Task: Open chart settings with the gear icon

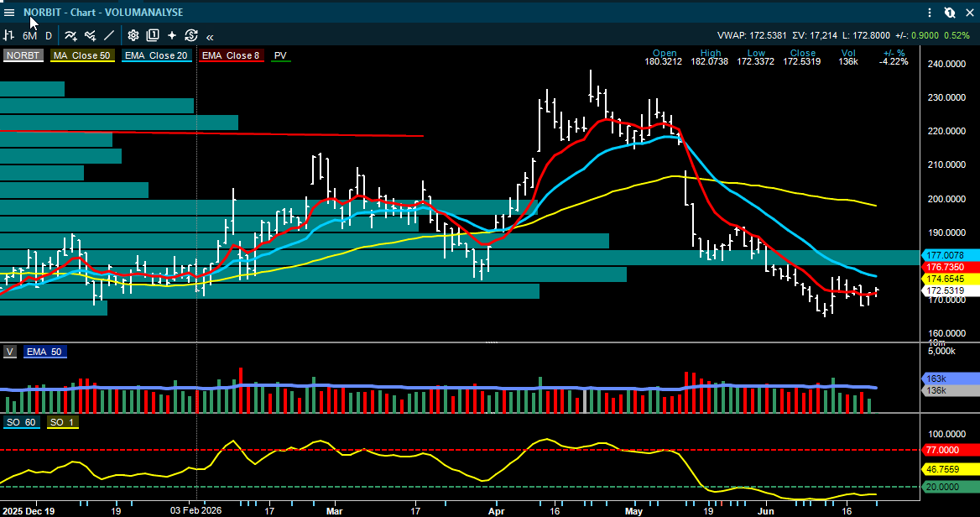Action: (x=133, y=35)
